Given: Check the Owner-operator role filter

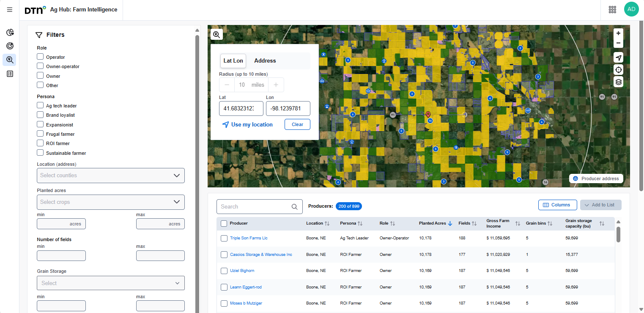Looking at the screenshot, I should tap(40, 66).
